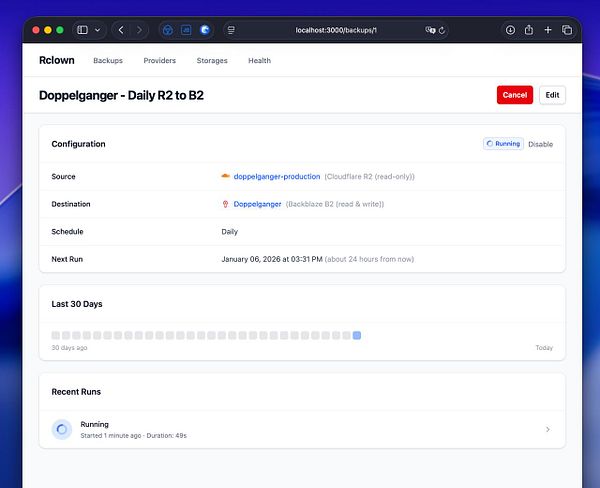Open the Running entry in Recent Runs
The width and height of the screenshot is (600, 488).
(302, 429)
